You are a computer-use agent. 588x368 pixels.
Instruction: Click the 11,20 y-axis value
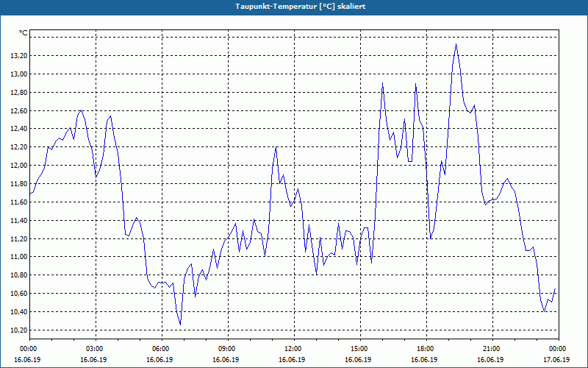pos(19,238)
